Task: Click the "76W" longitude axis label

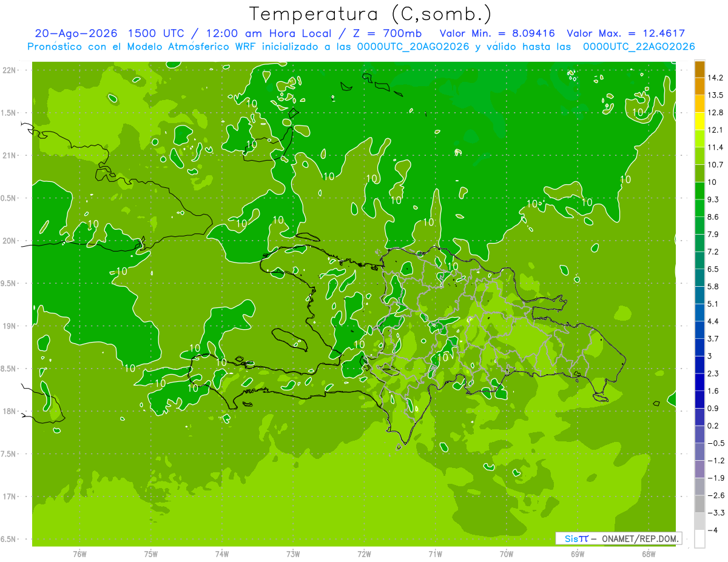Action: pos(79,554)
